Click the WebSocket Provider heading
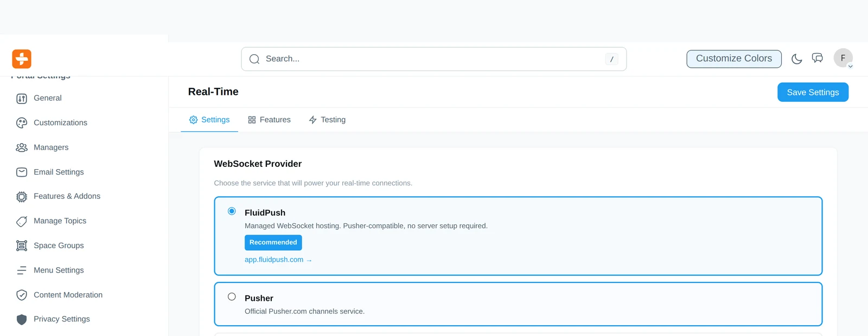The height and width of the screenshot is (336, 868). (x=258, y=164)
